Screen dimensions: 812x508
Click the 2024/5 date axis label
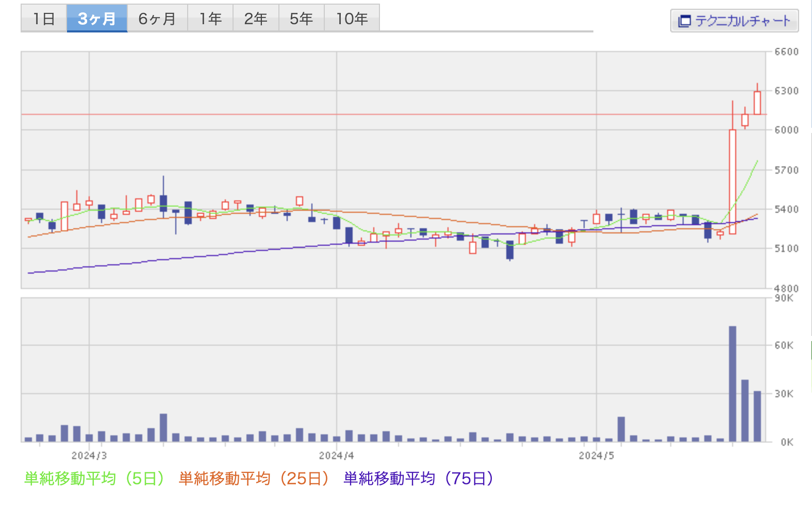pyautogui.click(x=596, y=455)
